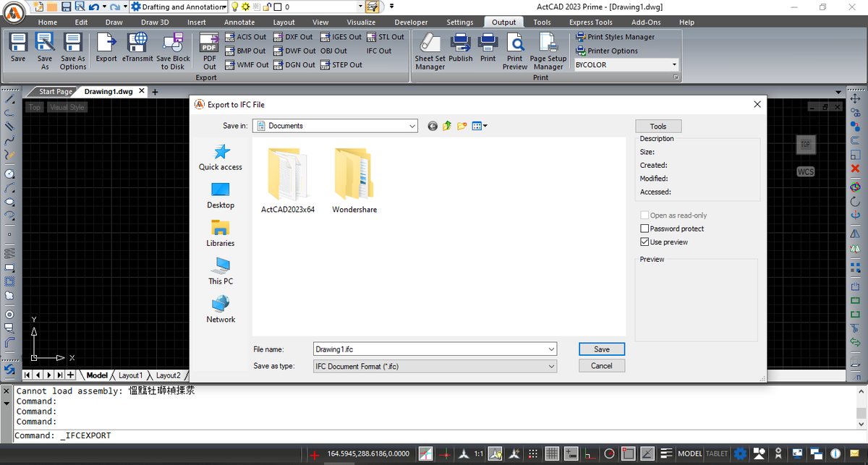Image resolution: width=868 pixels, height=465 pixels.
Task: Launch the eTransmit tool
Action: (137, 49)
